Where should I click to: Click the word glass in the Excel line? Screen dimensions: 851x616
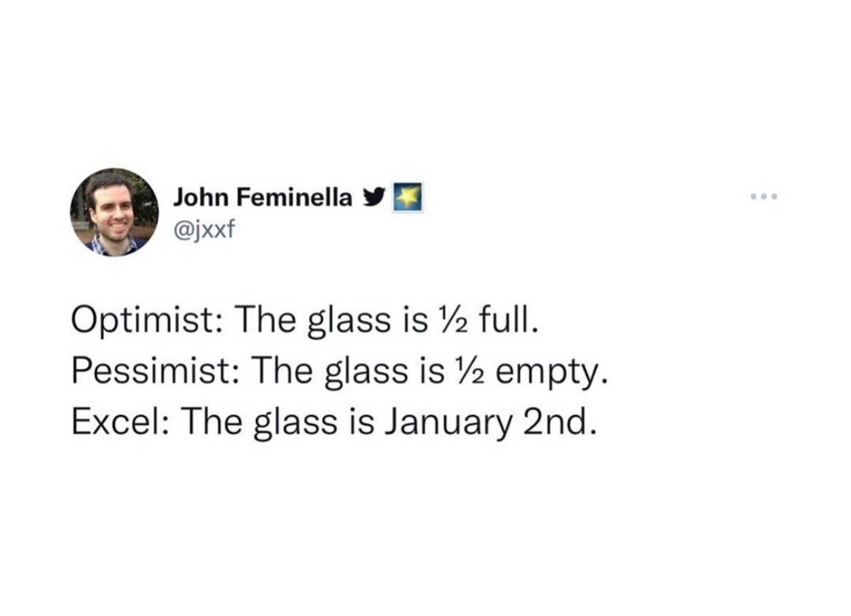pos(295,424)
